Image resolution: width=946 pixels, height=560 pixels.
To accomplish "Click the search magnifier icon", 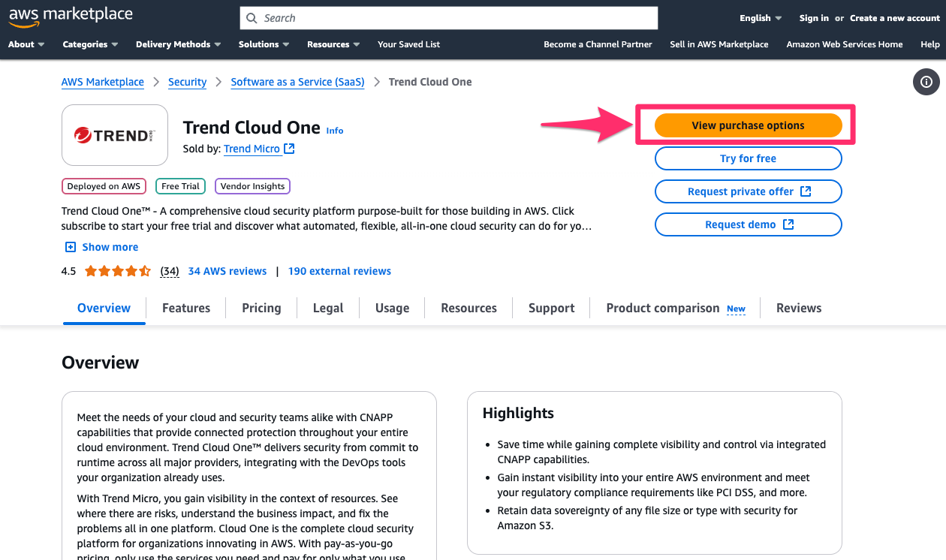I will [252, 18].
